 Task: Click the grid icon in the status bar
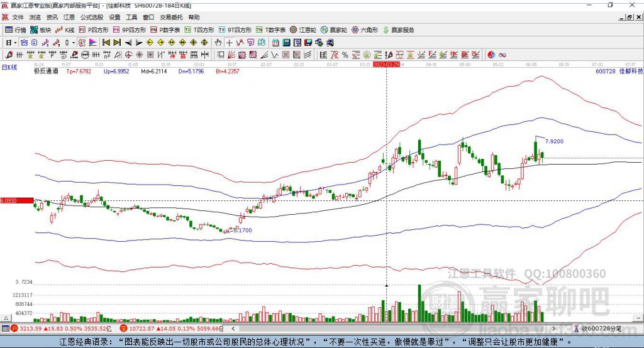tap(5, 329)
